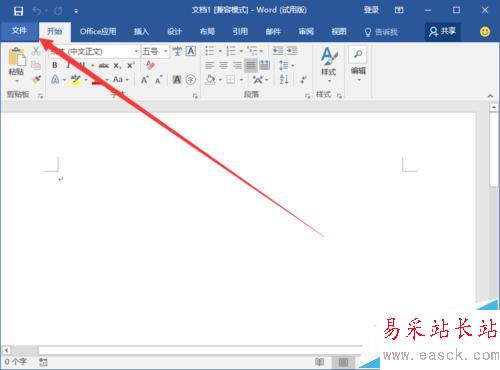Image resolution: width=500 pixels, height=370 pixels.
Task: Switch to the 引用 tab
Action: click(240, 32)
